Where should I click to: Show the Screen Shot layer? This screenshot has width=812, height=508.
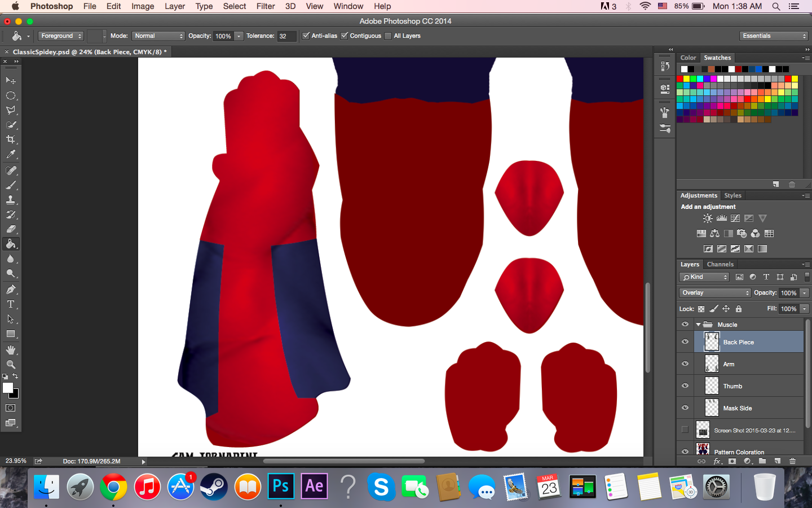[685, 430]
